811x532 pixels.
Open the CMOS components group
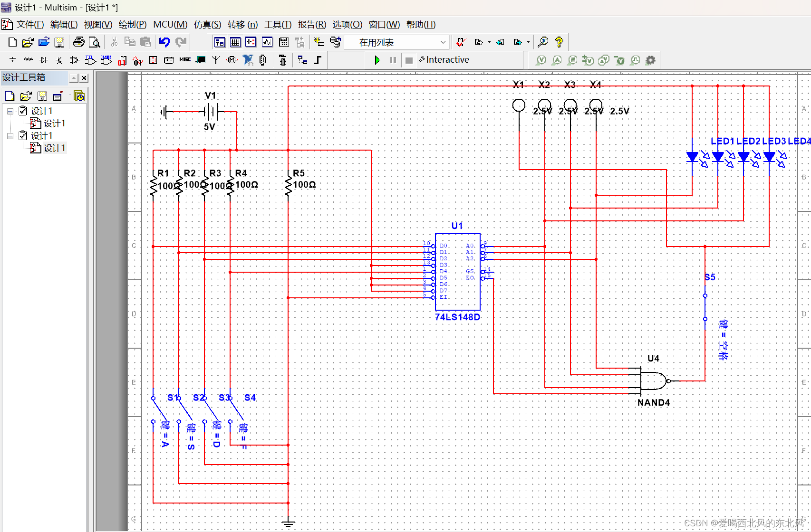point(106,60)
